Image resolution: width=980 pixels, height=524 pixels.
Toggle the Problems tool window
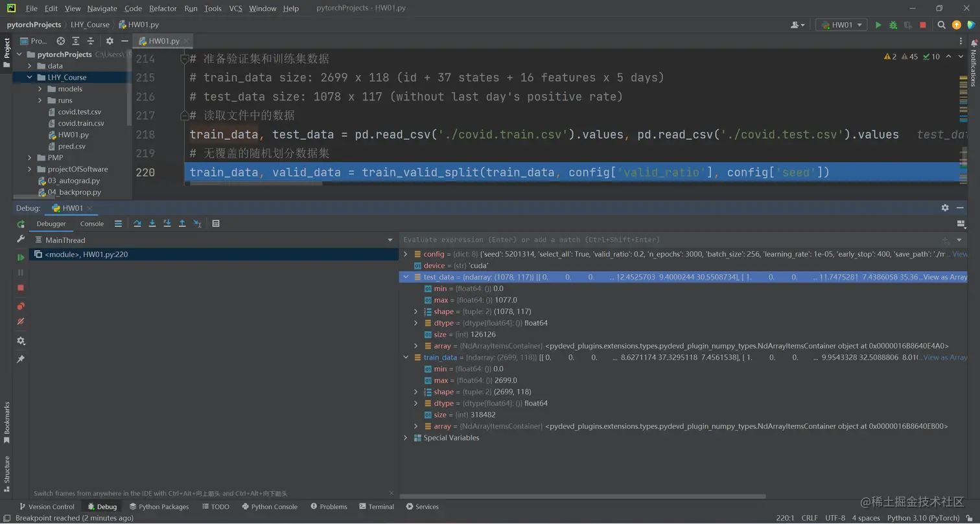pyautogui.click(x=329, y=507)
